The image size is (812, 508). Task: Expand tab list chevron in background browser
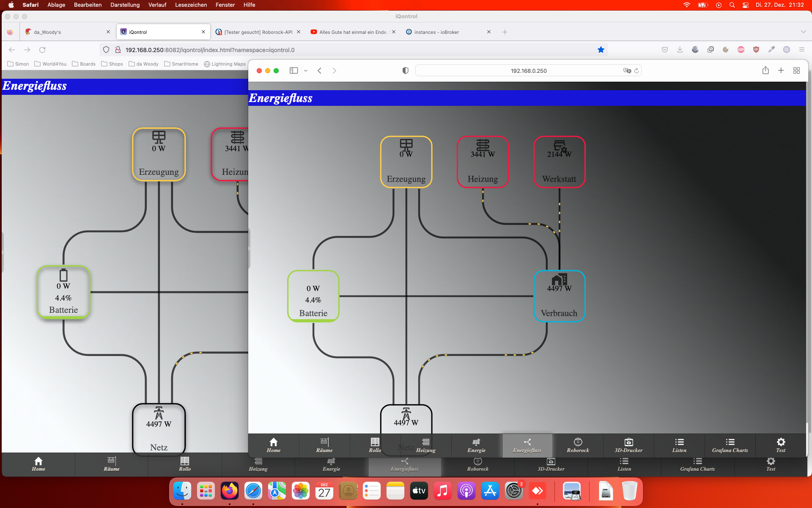click(x=803, y=32)
